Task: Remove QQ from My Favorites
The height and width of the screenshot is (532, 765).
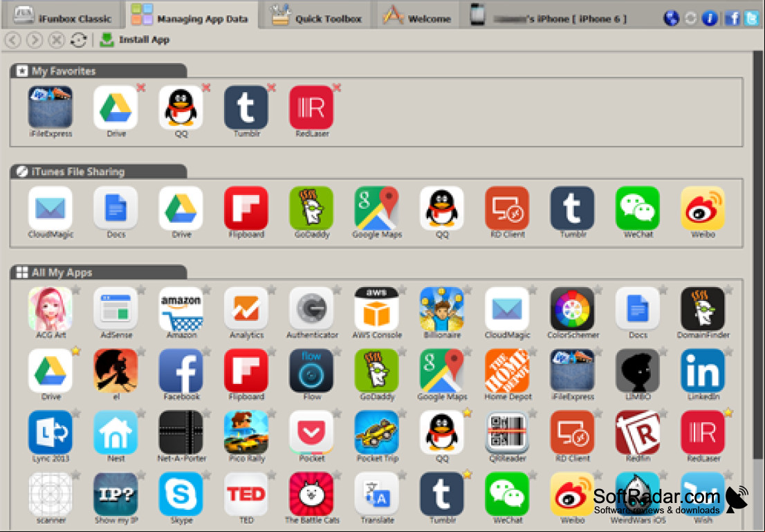Action: pyautogui.click(x=206, y=88)
